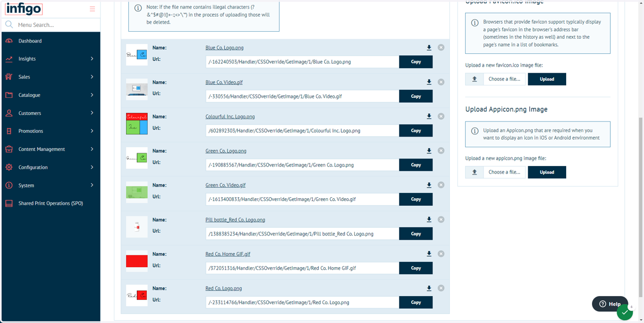Click the Promotions icon
The image size is (644, 323).
coord(9,131)
